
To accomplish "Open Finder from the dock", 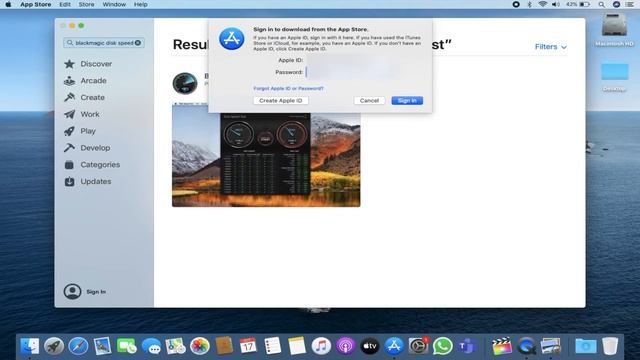I will pos(30,346).
